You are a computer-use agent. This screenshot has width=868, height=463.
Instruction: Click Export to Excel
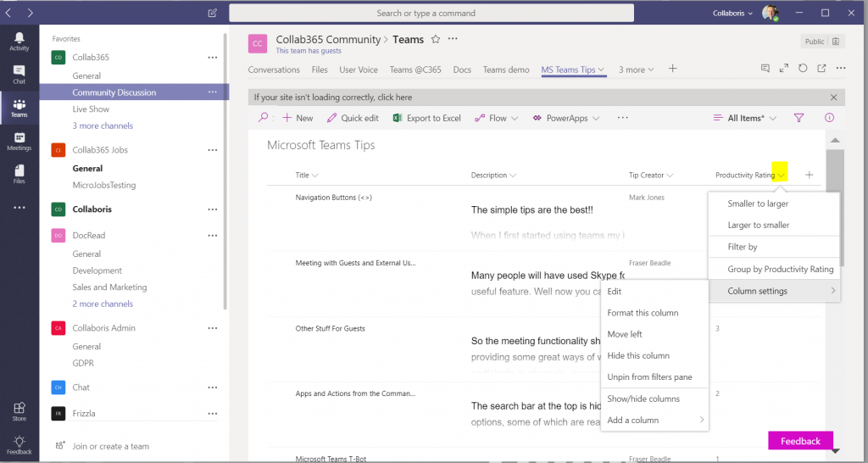[x=427, y=118]
